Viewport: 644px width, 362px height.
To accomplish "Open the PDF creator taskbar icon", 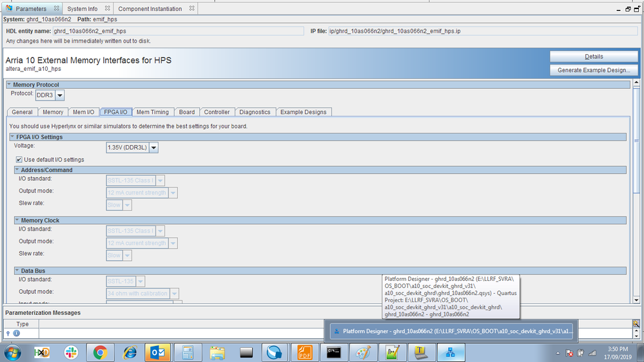I will pyautogui.click(x=304, y=352).
